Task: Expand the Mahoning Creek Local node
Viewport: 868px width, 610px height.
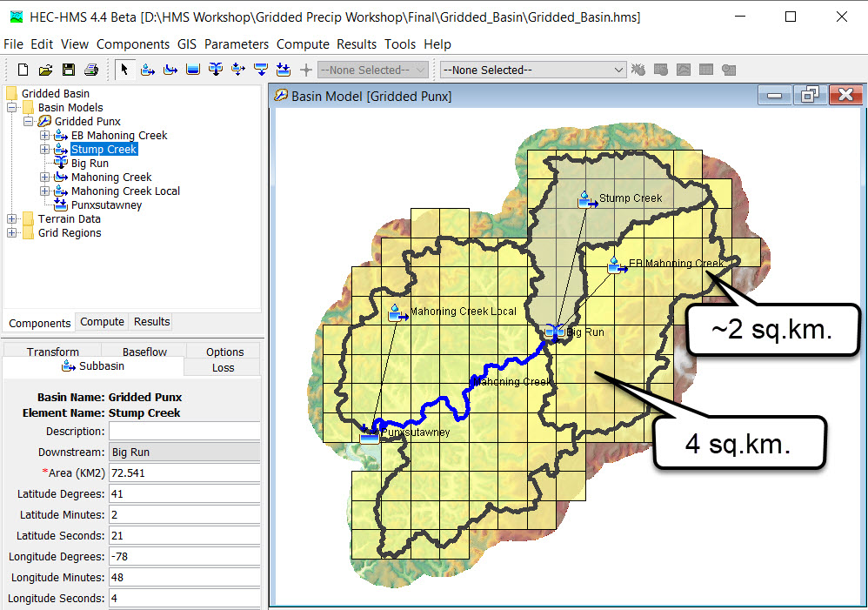Action: tap(45, 191)
